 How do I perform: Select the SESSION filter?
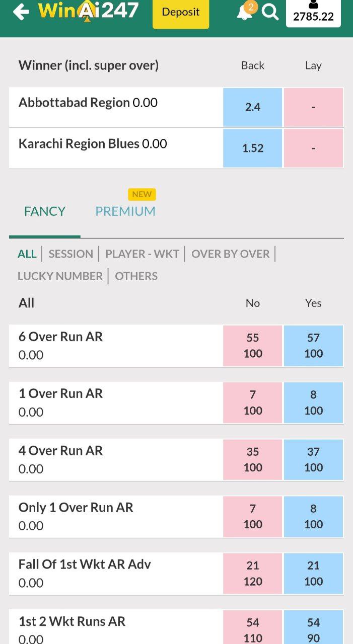71,254
